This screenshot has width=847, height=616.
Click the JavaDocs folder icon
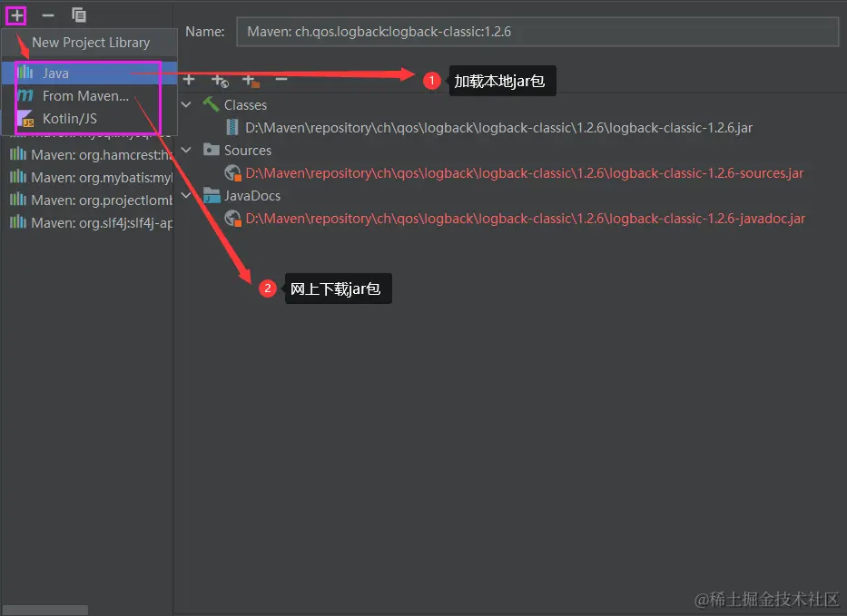[x=212, y=195]
